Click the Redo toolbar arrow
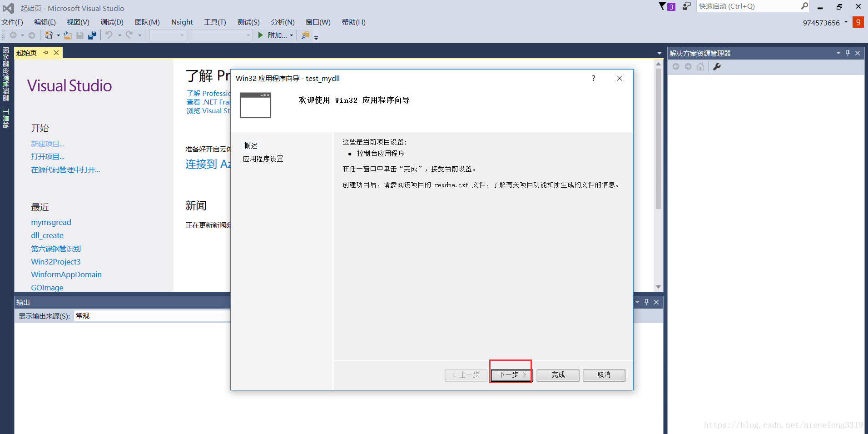The image size is (868, 434). coord(129,35)
